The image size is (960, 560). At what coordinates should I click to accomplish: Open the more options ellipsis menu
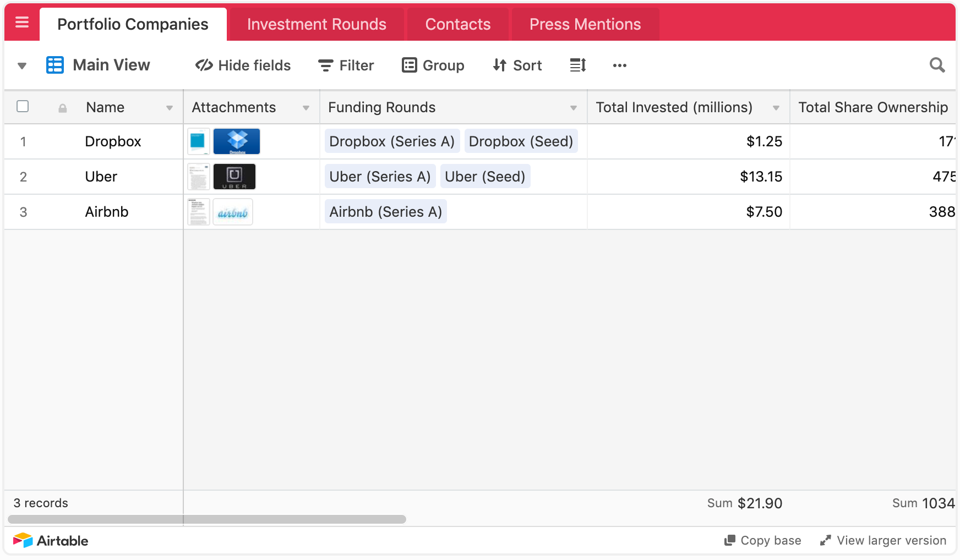click(620, 65)
